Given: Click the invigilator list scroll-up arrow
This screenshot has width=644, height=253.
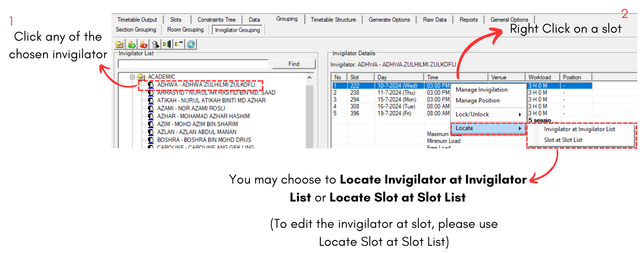Looking at the screenshot, I should pos(310,77).
